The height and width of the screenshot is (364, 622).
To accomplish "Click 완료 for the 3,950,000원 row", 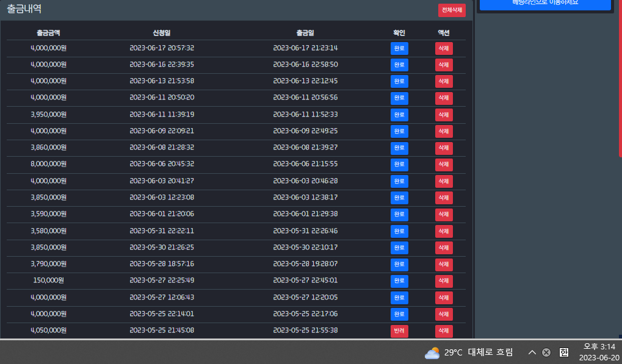I will pos(399,115).
